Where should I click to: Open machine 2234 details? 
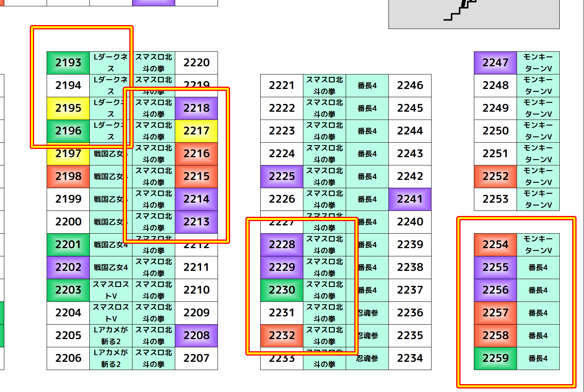coord(410,358)
